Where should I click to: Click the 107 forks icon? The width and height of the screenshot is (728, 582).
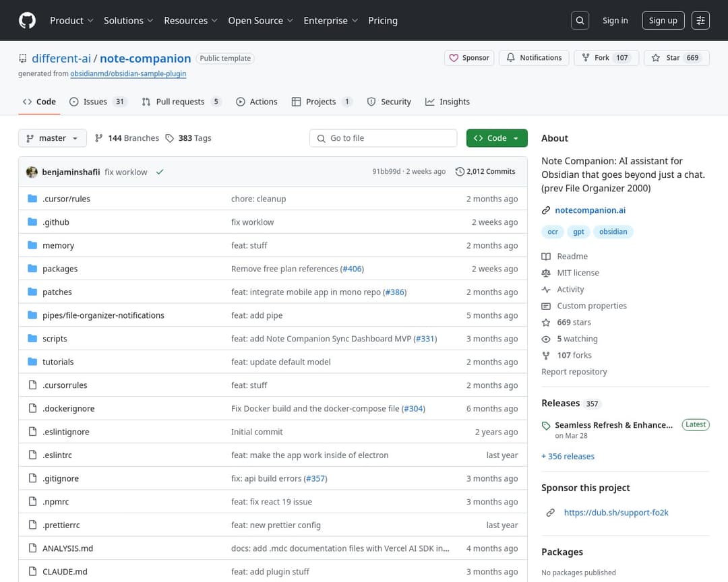click(x=546, y=355)
